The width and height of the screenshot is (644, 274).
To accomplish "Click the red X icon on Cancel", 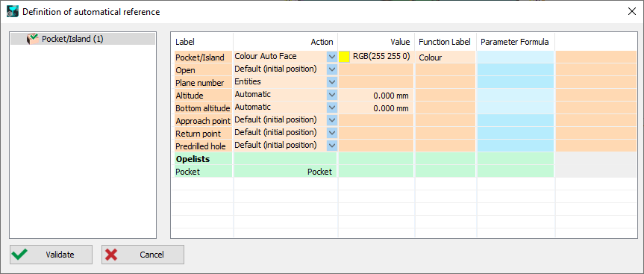I will point(111,255).
